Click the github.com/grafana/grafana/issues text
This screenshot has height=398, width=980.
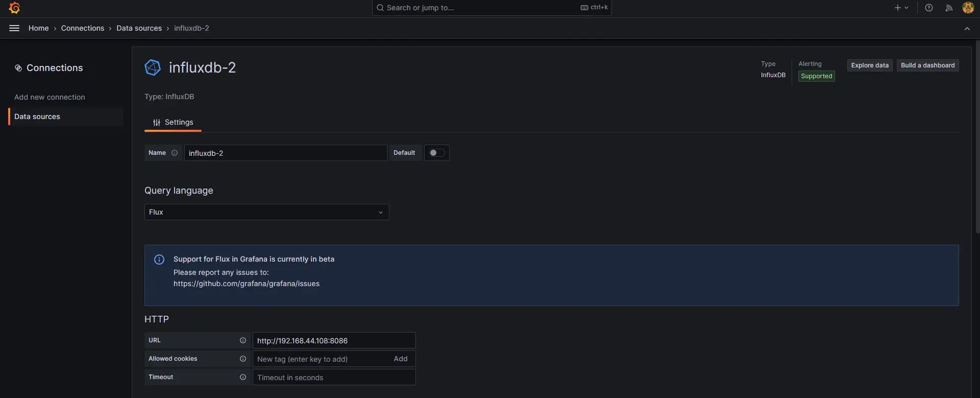click(247, 284)
